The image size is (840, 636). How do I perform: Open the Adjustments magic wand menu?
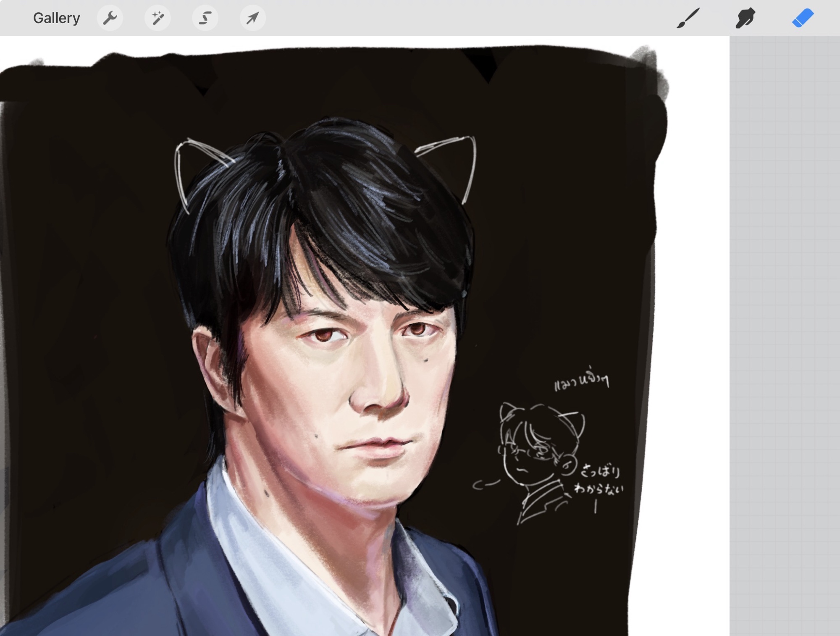coord(157,18)
